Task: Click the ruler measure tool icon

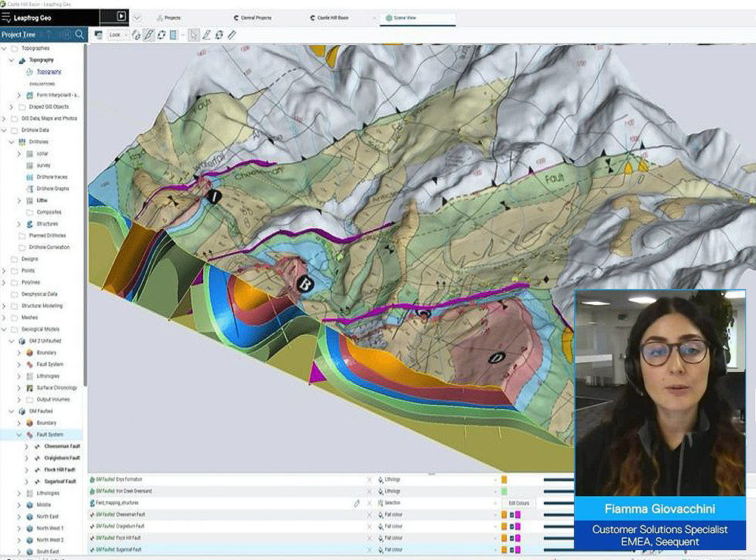Action: [x=232, y=35]
